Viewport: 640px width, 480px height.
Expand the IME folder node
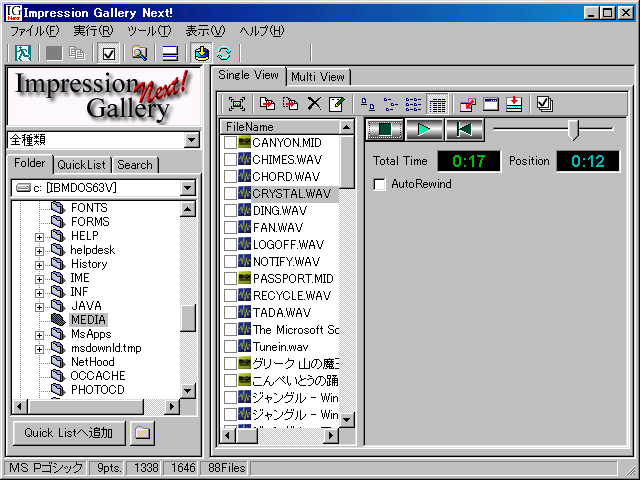coord(39,279)
